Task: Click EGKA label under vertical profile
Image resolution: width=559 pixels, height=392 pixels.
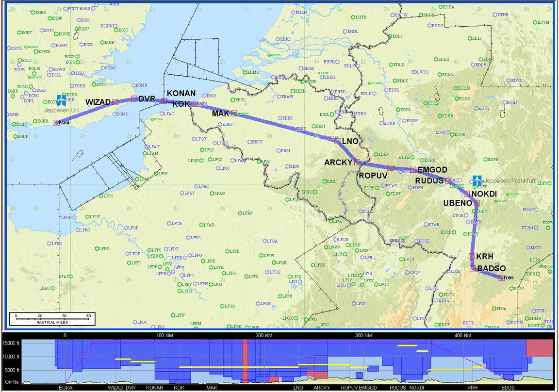Action: (x=66, y=388)
